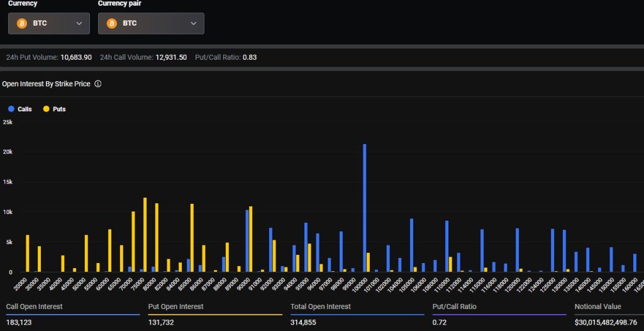Click the bottom Put/Call Ratio 0.72 stat
The width and height of the screenshot is (644, 331).
click(x=439, y=322)
